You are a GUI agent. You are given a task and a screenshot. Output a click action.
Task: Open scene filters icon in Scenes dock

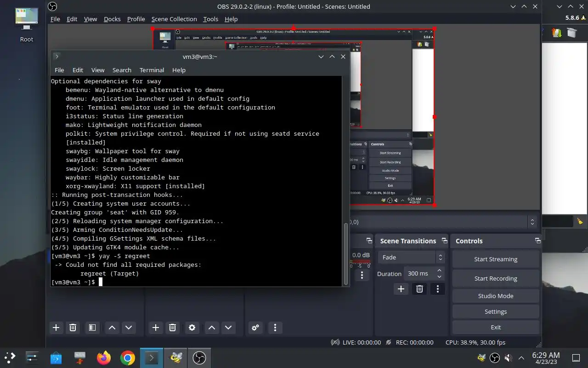click(x=92, y=328)
